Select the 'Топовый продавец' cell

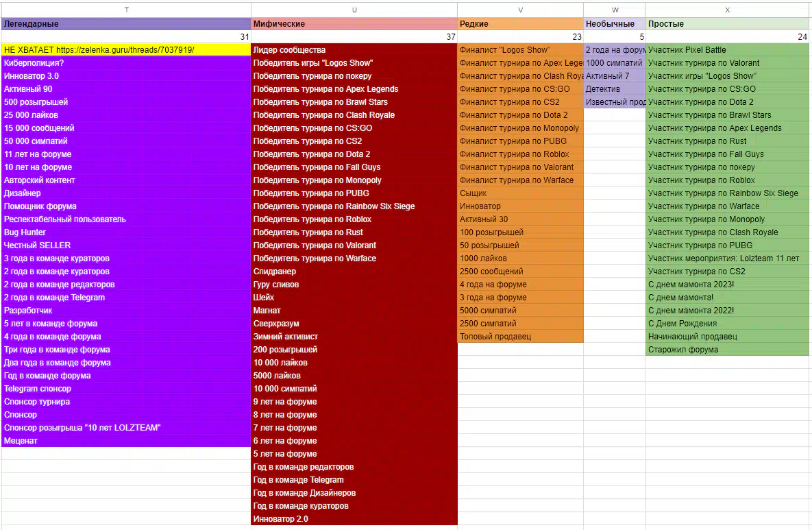(521, 336)
